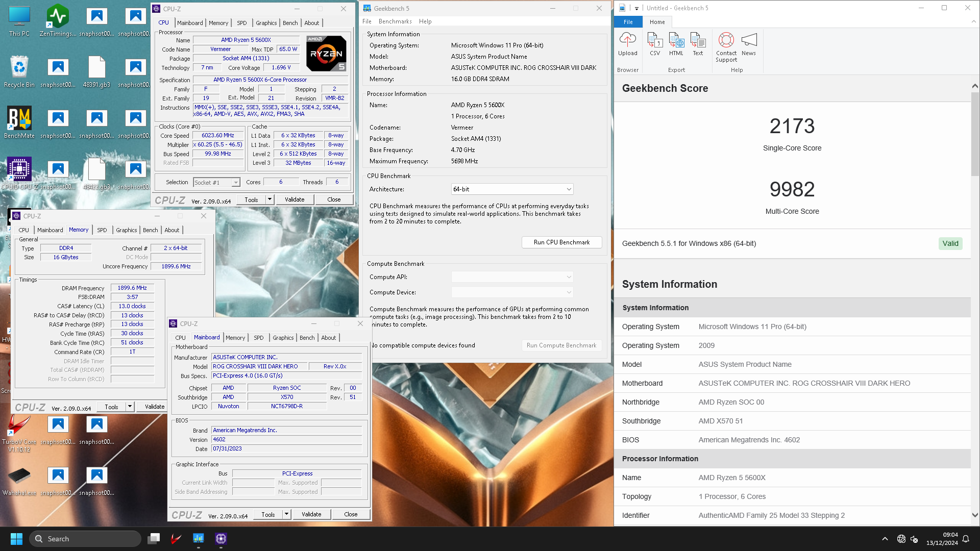This screenshot has height=551, width=980.
Task: Open the News ribbon icon
Action: [749, 44]
